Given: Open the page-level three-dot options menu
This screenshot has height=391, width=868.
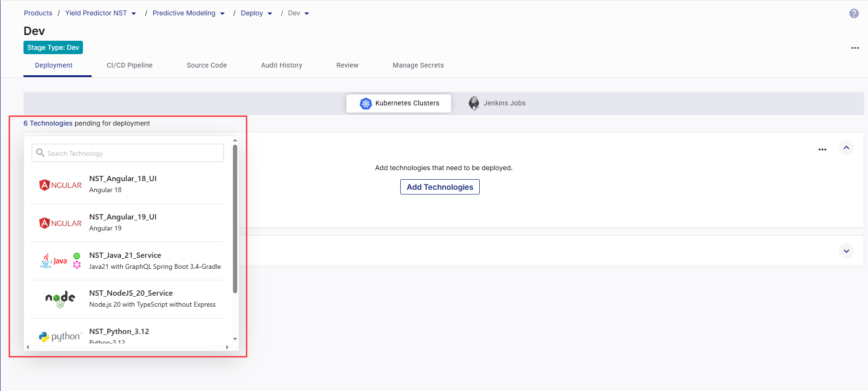Looking at the screenshot, I should point(855,48).
